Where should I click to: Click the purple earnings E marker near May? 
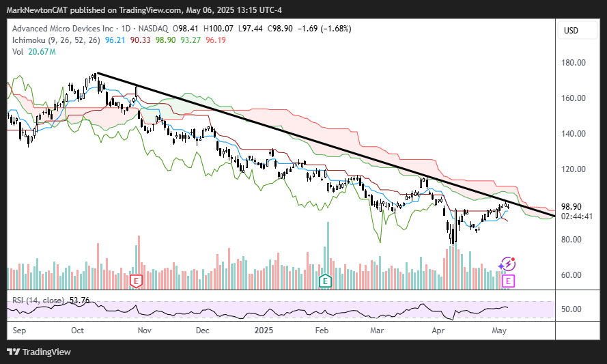click(x=508, y=281)
